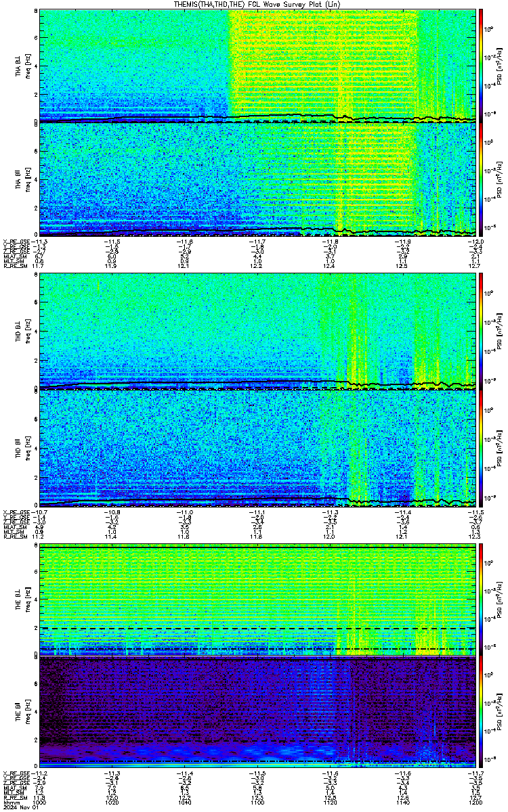Click the PSD units label beside THA BL colorbar

pyautogui.click(x=499, y=66)
